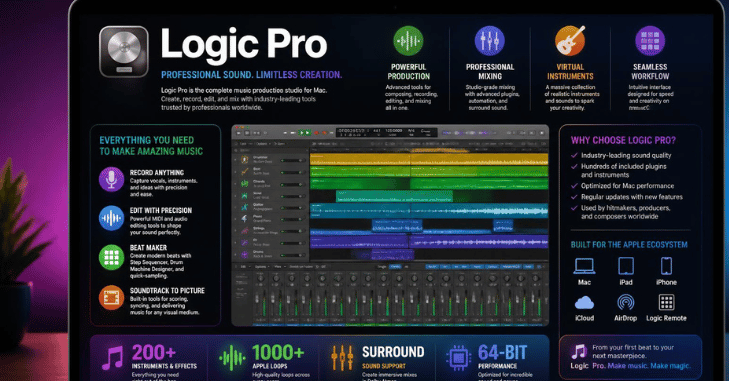The width and height of the screenshot is (729, 381).
Task: Switch the mixer to Single view
Action: 382,267
